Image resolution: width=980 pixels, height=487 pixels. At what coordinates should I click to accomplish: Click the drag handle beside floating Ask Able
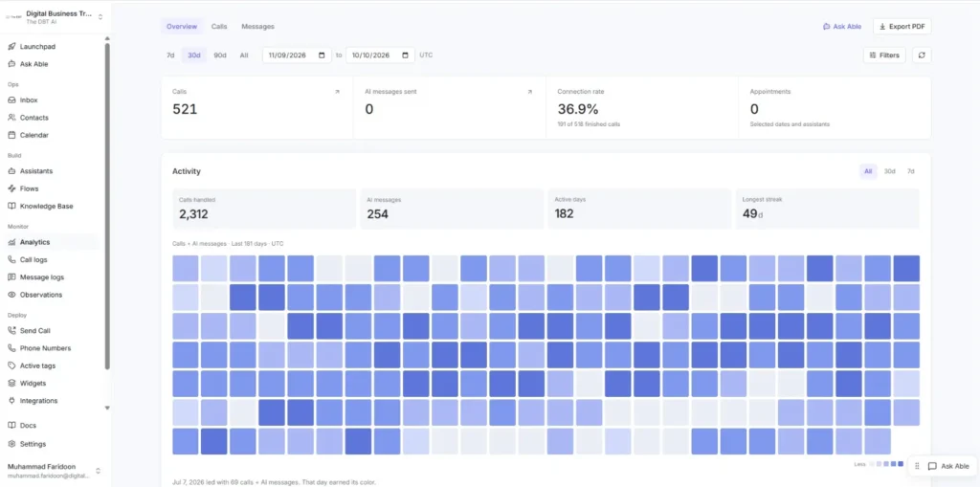tap(917, 466)
